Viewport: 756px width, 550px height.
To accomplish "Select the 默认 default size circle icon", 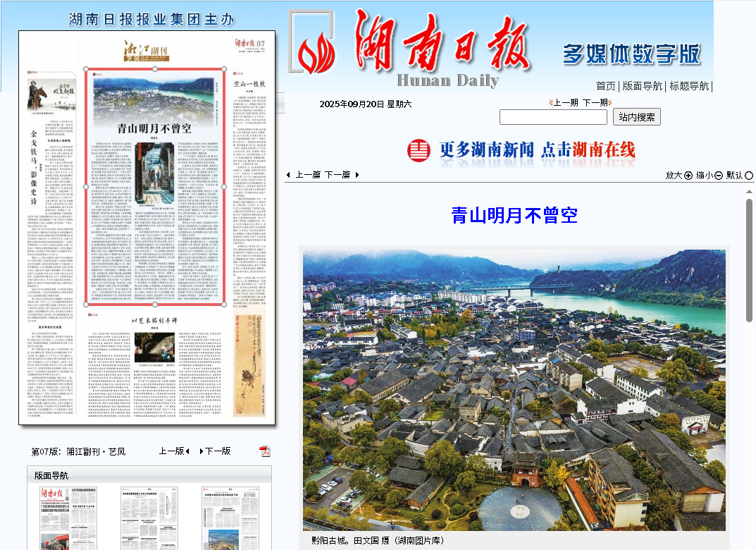I will coord(749,176).
